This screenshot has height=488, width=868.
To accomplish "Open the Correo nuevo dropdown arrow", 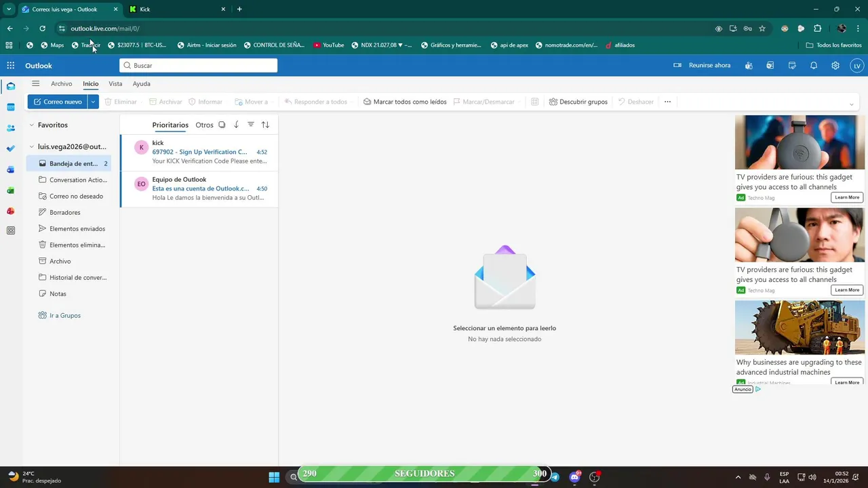I will coord(93,102).
